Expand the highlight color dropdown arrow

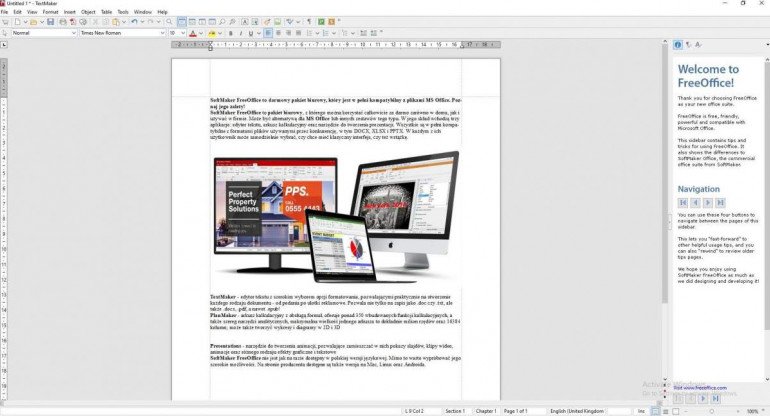(x=220, y=33)
